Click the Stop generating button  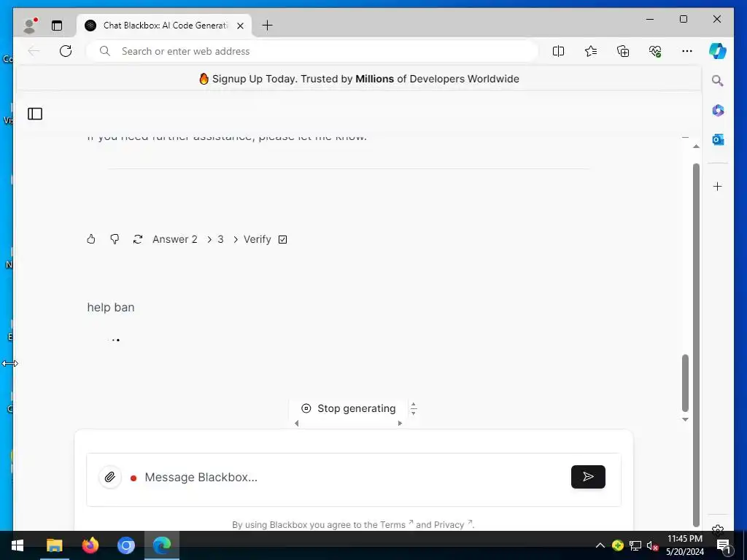click(x=349, y=408)
